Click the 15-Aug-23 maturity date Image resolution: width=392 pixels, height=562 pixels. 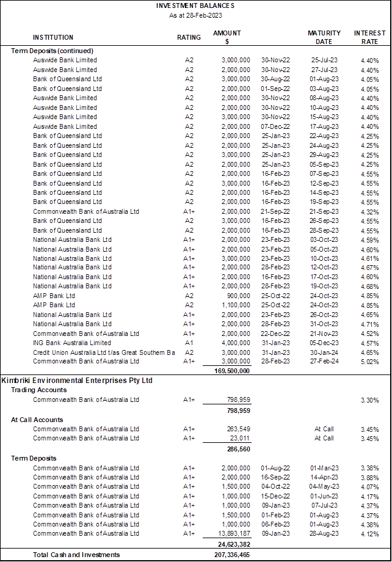click(324, 117)
